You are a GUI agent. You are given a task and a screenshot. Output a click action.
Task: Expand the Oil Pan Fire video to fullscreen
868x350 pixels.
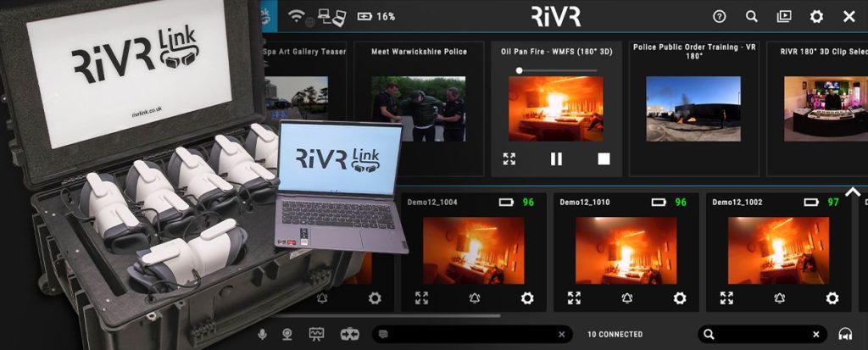[x=509, y=159]
